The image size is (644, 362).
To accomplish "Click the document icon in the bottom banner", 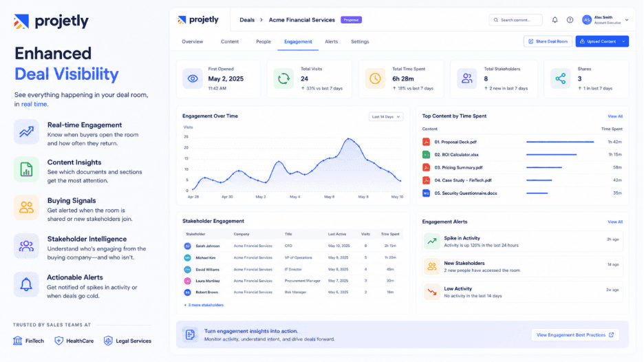I will coord(190,334).
